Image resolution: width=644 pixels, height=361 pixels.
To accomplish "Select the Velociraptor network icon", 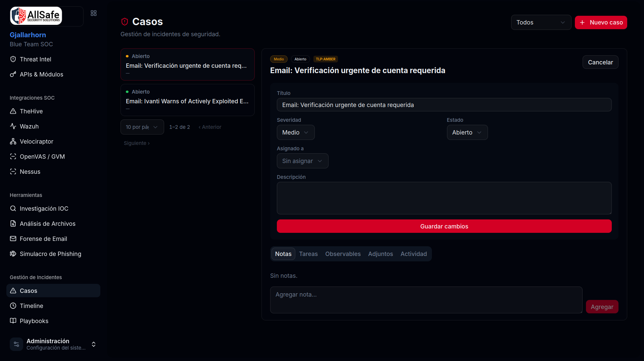I will 13,141.
